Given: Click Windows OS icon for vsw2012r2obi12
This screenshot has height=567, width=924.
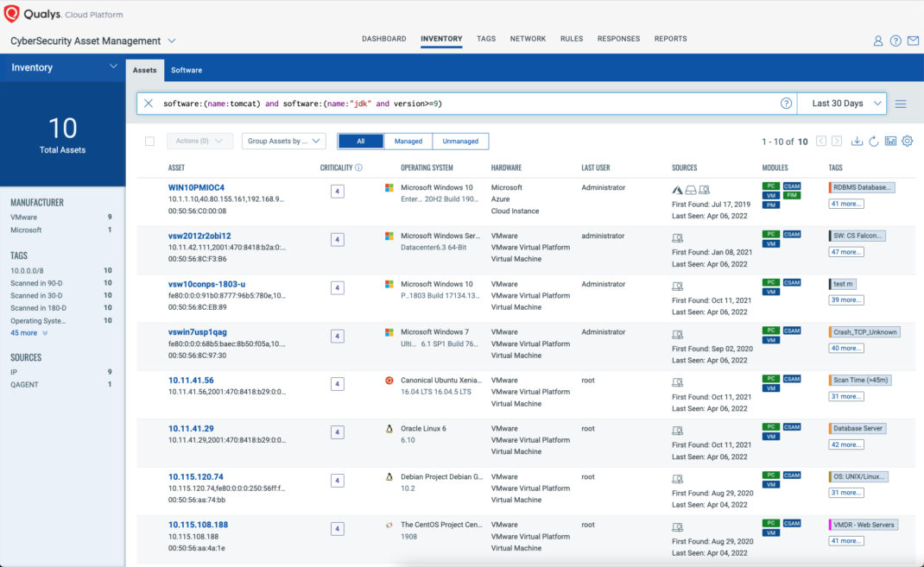Looking at the screenshot, I should (x=389, y=236).
